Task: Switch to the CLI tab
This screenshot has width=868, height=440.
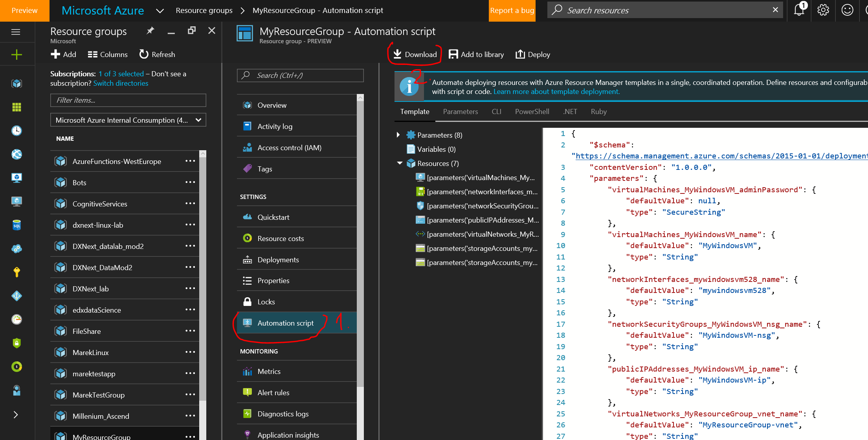Action: coord(496,112)
